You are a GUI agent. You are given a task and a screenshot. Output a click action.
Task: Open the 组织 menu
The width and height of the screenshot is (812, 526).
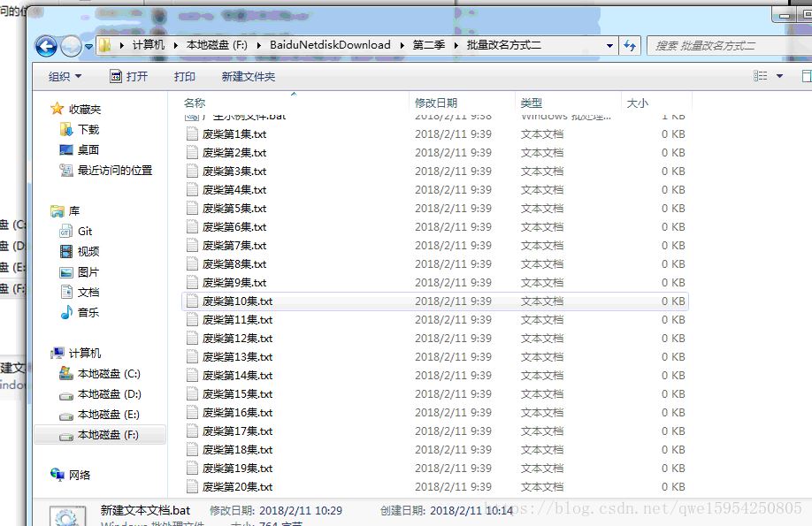[x=65, y=77]
